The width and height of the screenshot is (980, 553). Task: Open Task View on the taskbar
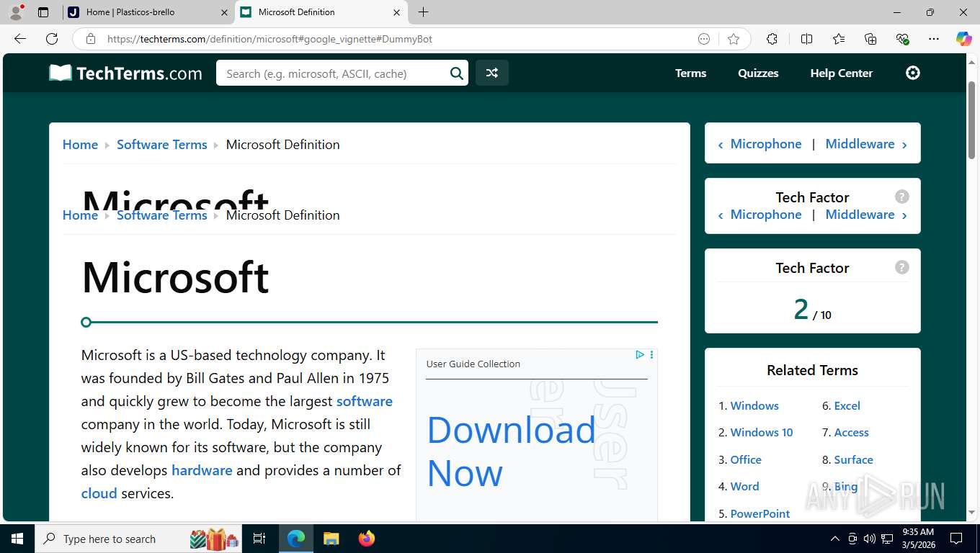tap(259, 539)
